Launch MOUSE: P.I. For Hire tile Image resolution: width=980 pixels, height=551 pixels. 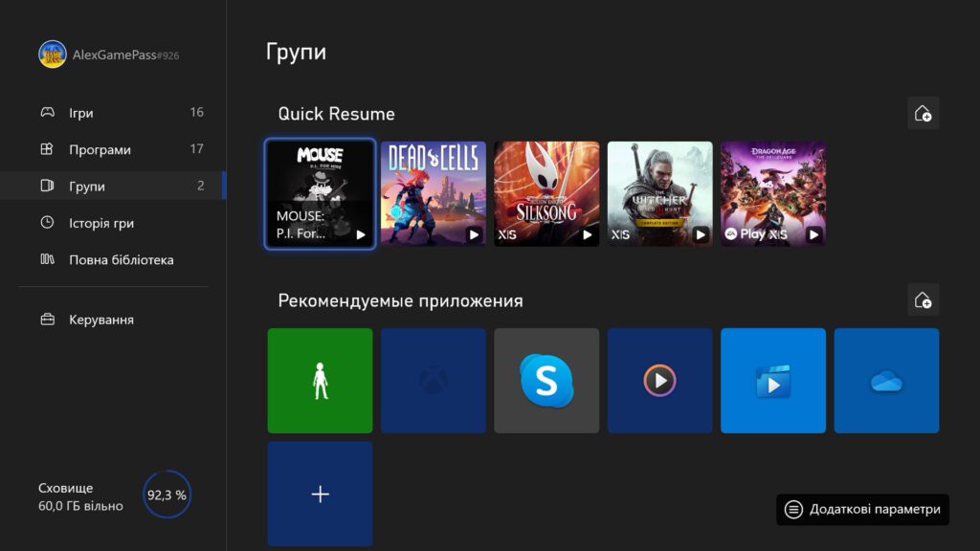[320, 193]
